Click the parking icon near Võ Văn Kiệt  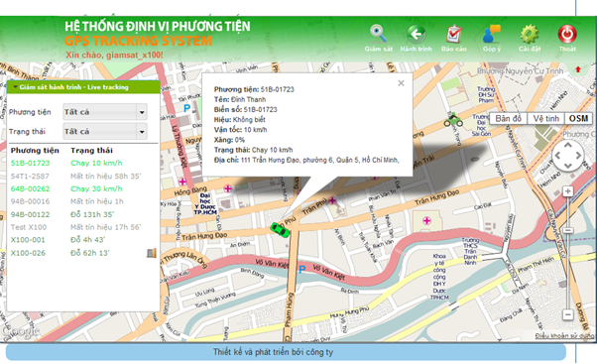[301, 269]
